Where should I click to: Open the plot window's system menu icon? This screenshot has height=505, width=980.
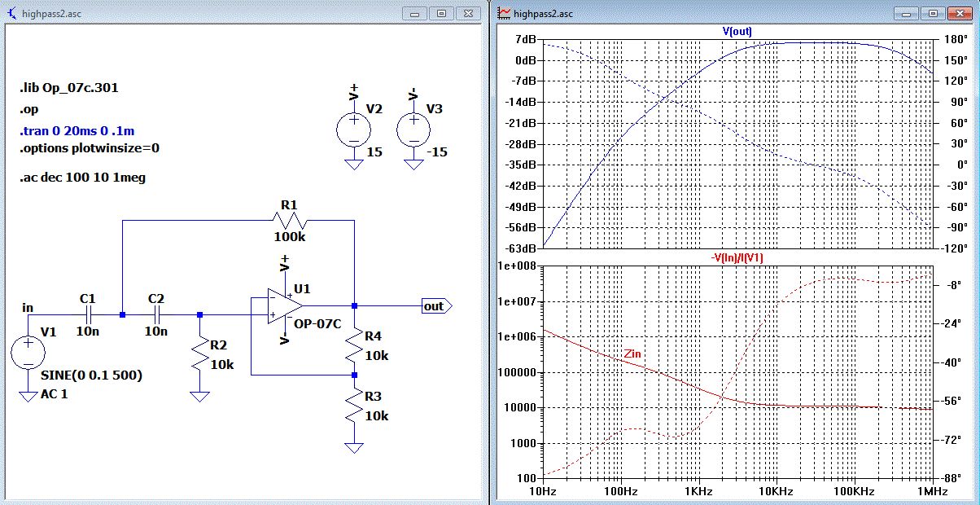505,13
